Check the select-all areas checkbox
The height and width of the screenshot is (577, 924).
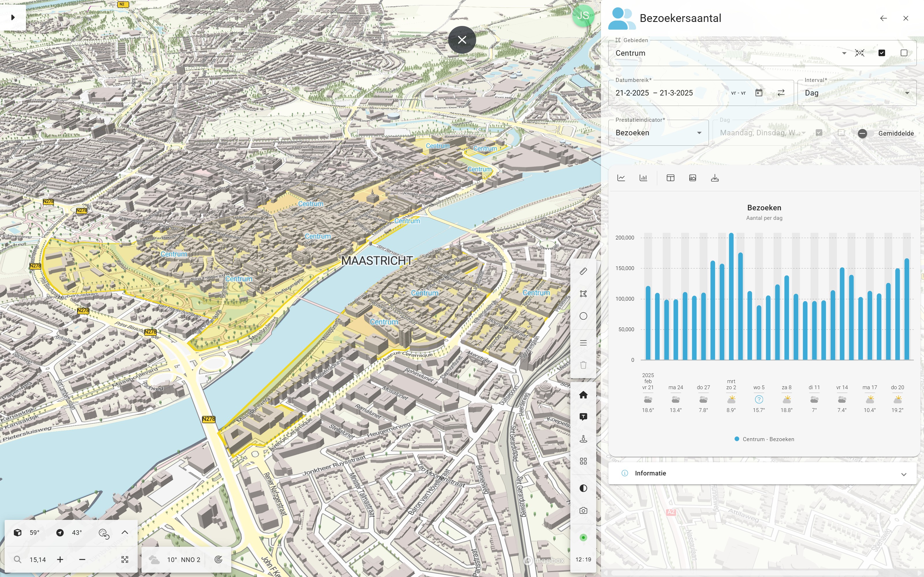pos(882,53)
